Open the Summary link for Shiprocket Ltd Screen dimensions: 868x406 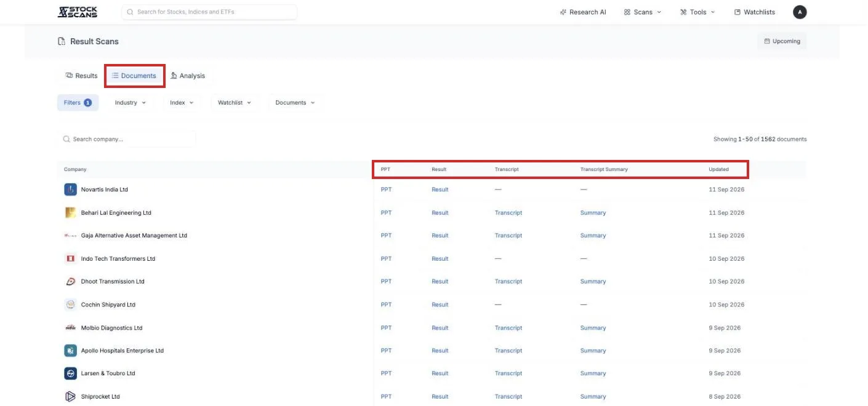[593, 397]
